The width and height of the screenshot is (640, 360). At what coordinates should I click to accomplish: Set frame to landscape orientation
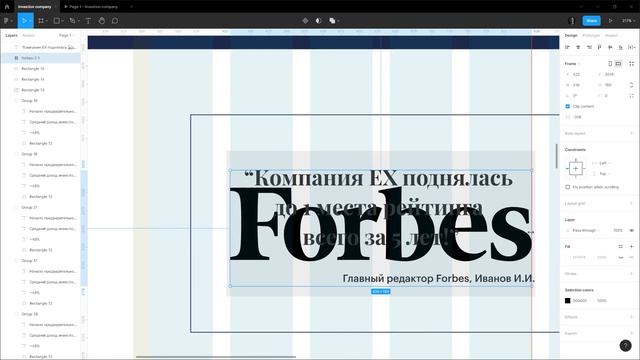click(x=618, y=64)
